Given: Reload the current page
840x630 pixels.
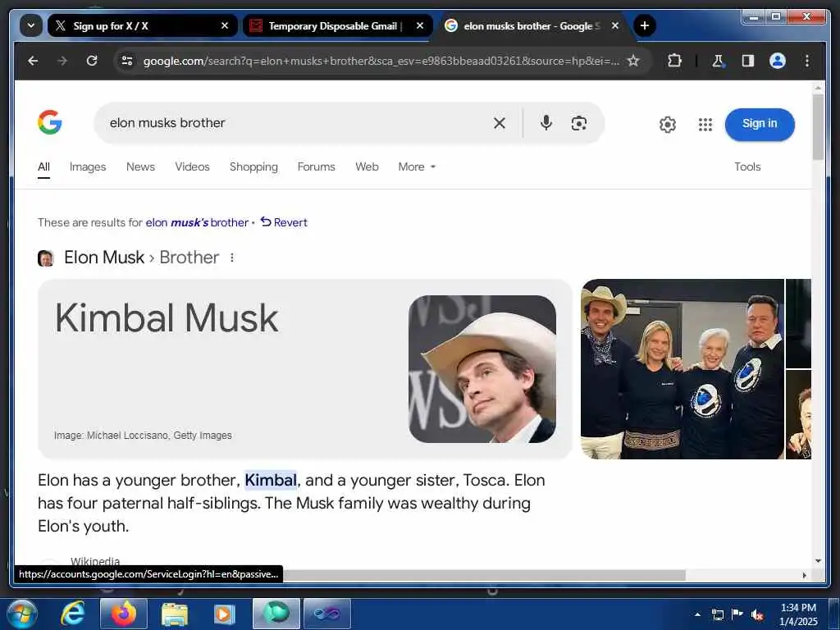Looking at the screenshot, I should pyautogui.click(x=92, y=61).
